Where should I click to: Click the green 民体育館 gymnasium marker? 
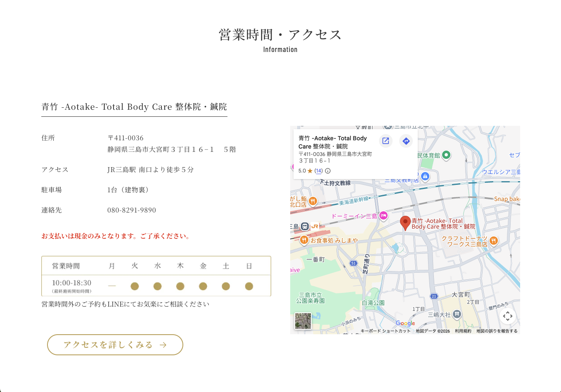pos(446,155)
